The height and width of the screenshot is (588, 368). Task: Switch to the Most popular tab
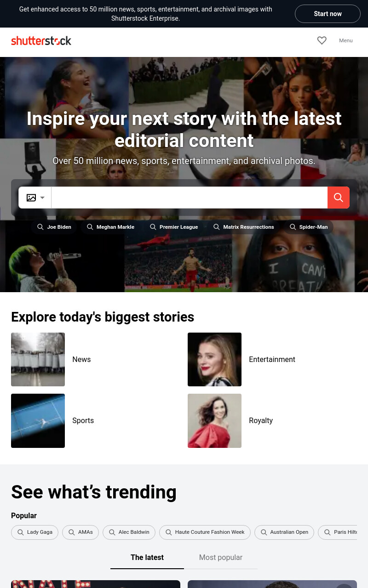221,557
